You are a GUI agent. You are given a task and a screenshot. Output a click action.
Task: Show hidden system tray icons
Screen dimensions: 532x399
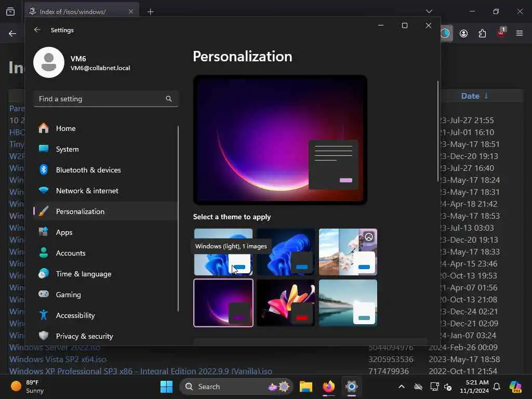point(402,387)
